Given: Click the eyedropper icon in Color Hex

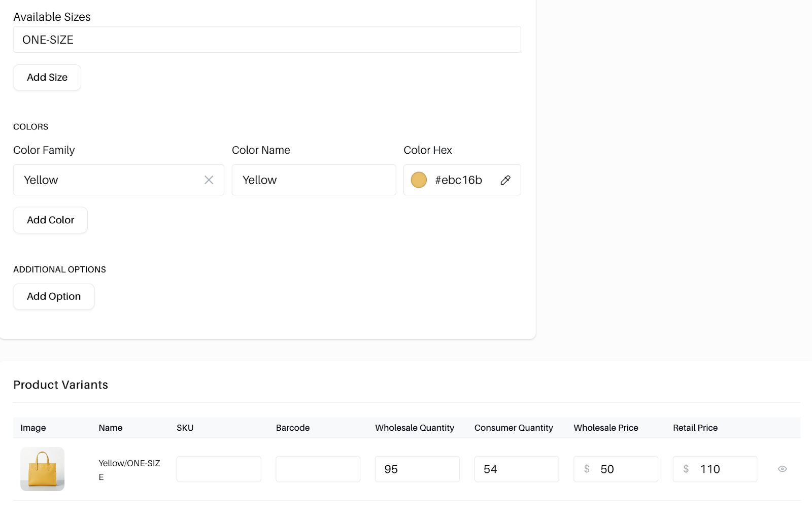Looking at the screenshot, I should [x=505, y=180].
